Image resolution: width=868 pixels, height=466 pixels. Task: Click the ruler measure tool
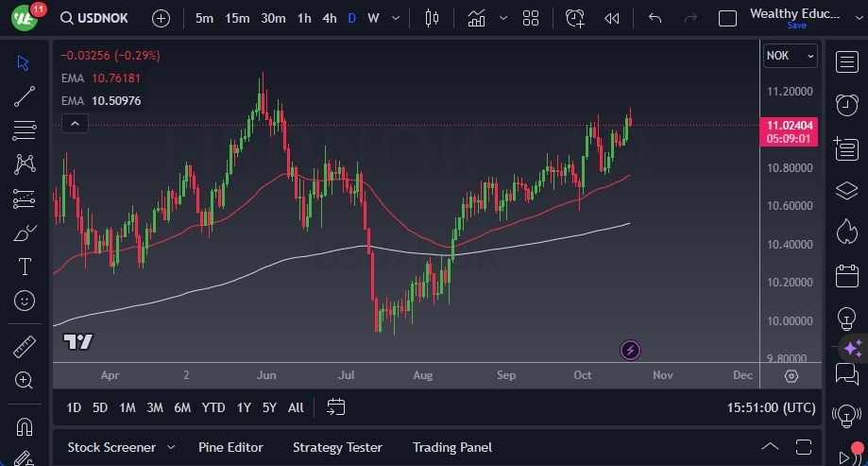click(25, 347)
